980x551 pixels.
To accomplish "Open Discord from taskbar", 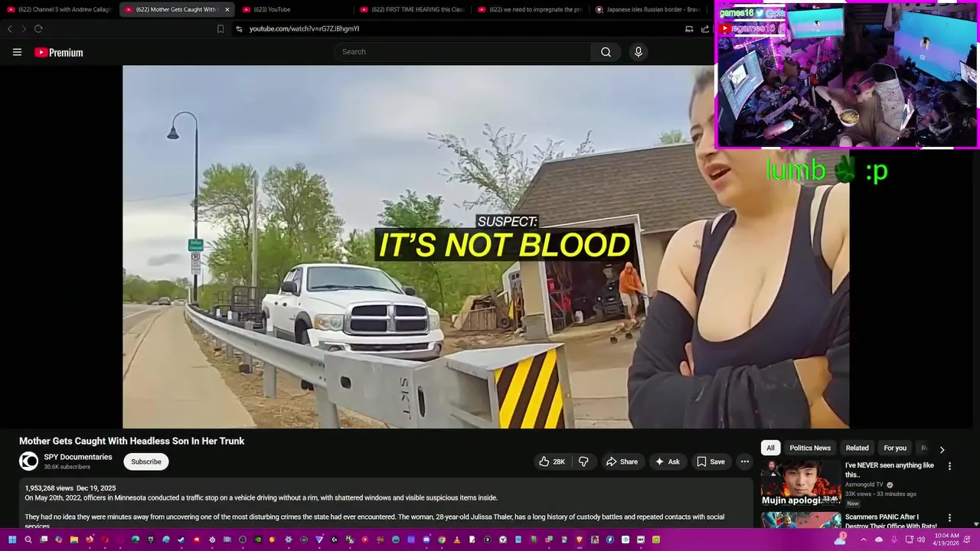I will pyautogui.click(x=426, y=540).
